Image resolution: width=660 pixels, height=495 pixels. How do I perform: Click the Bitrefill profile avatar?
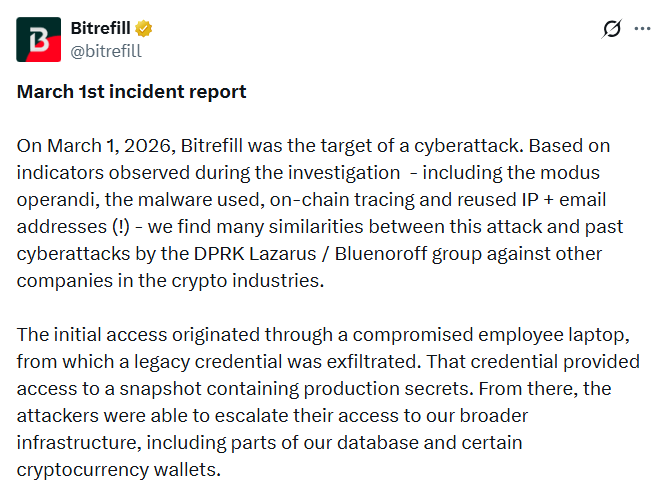coord(38,38)
